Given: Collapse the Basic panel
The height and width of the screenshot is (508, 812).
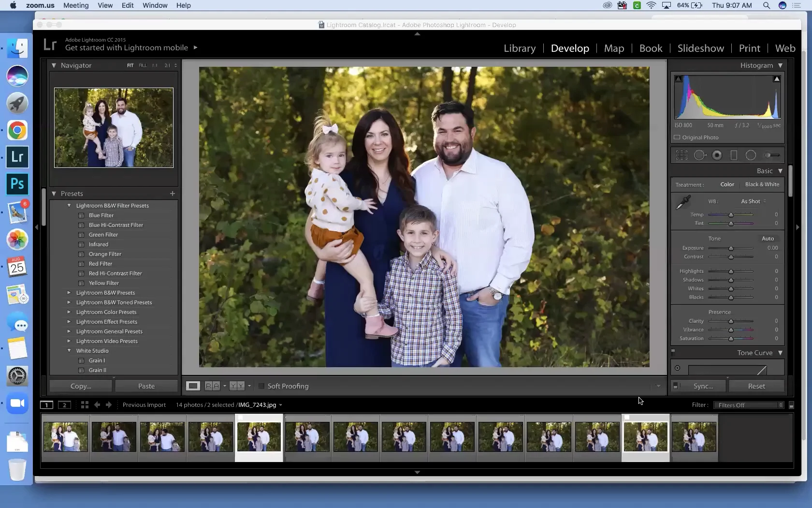Looking at the screenshot, I should point(780,171).
